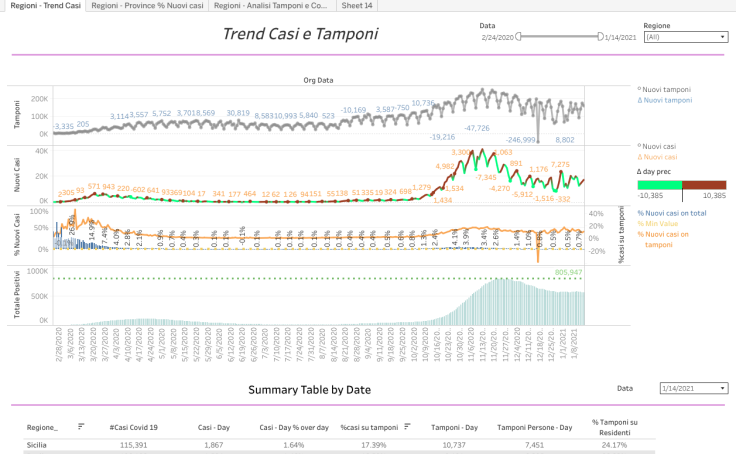Switch to Regioni - Province % Nuovi casi tab
The image size is (736, 454).
pos(148,6)
